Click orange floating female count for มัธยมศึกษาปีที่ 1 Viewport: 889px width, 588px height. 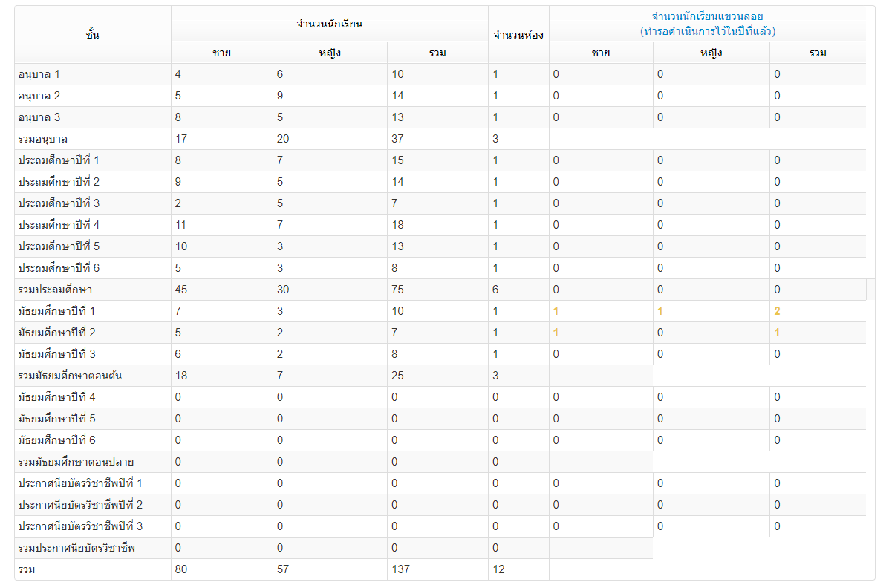point(660,311)
